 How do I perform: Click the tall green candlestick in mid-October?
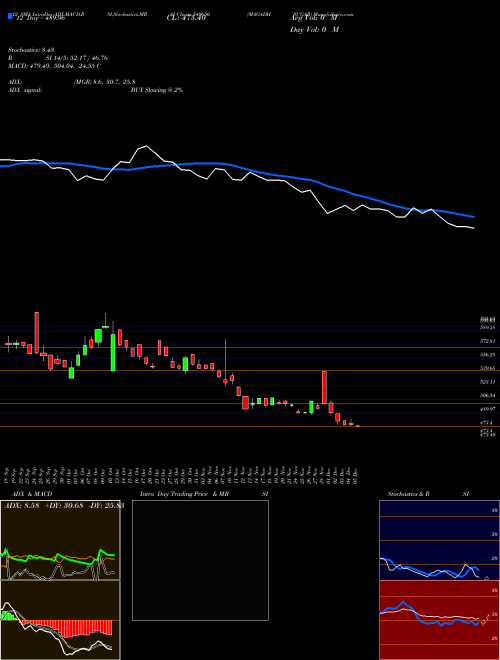click(113, 352)
